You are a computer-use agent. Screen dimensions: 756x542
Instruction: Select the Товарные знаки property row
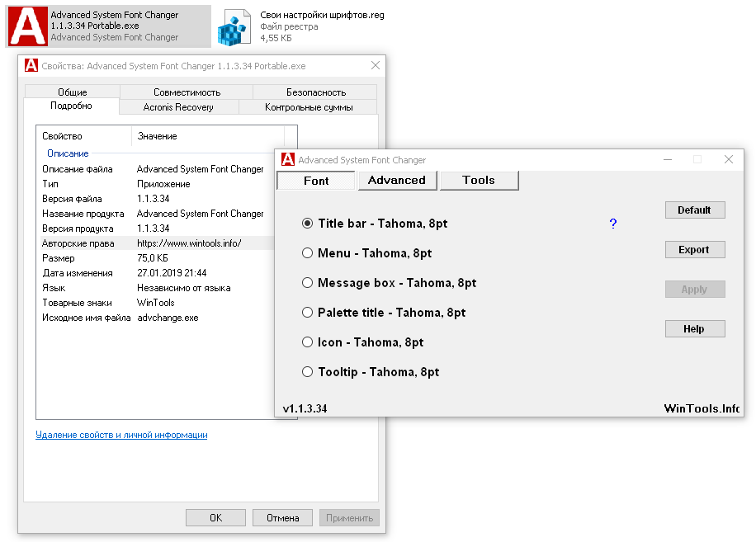tap(155, 303)
